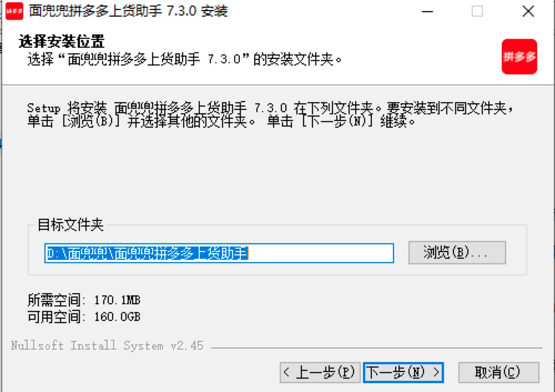Click the red installer icon in title bar
Viewport: 555px width, 392px height.
coord(14,11)
